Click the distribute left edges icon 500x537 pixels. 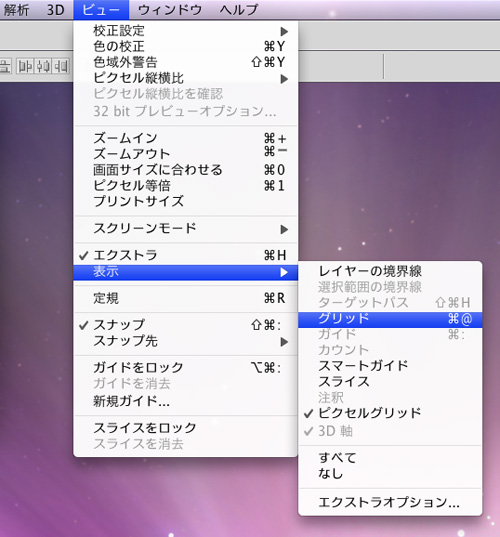[26, 66]
